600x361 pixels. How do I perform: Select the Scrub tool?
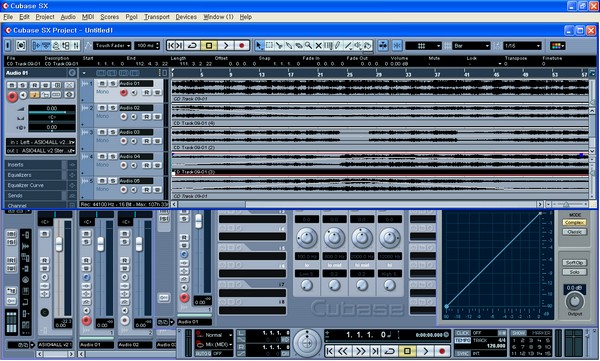click(367, 46)
